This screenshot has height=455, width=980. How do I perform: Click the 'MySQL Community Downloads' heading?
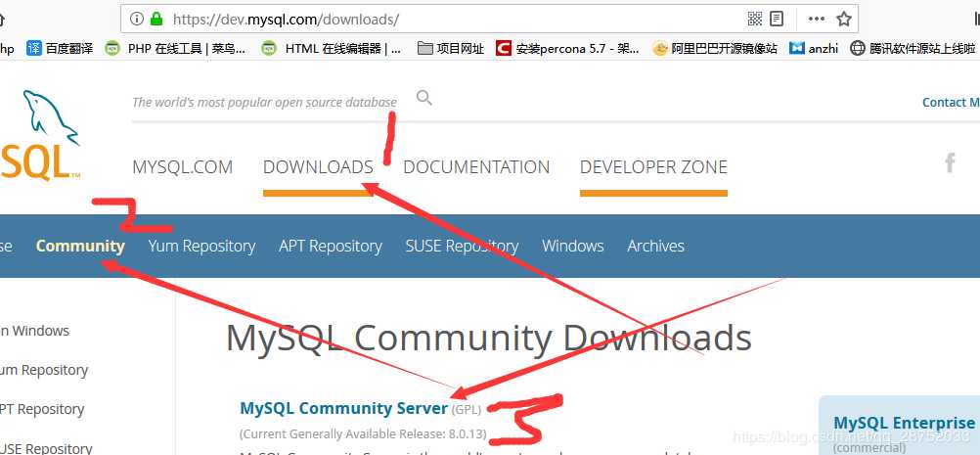[488, 339]
